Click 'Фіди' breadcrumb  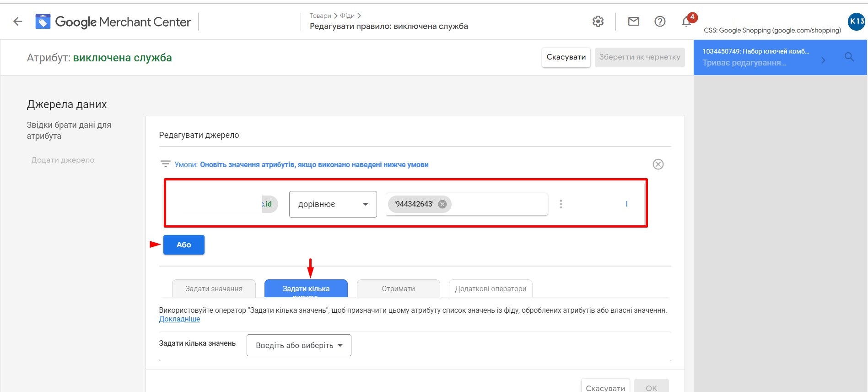(x=347, y=16)
